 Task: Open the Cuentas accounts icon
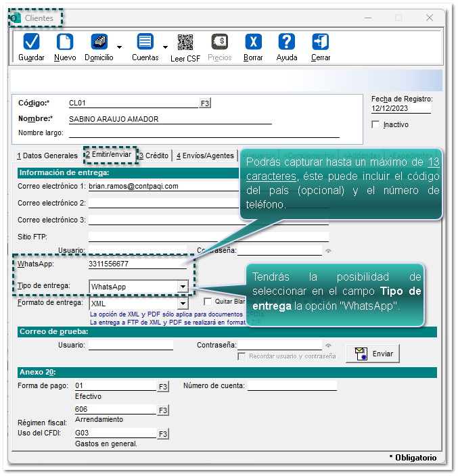(x=145, y=42)
